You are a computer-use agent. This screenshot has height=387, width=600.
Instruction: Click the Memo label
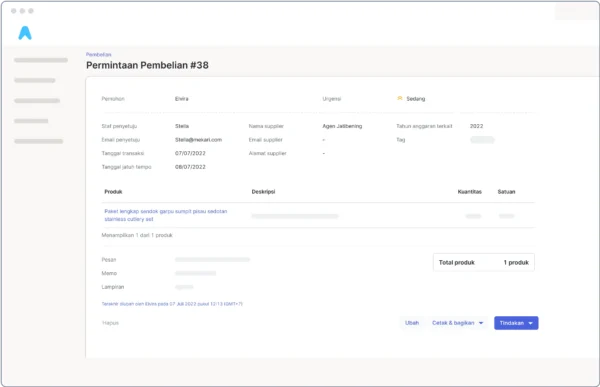click(109, 273)
